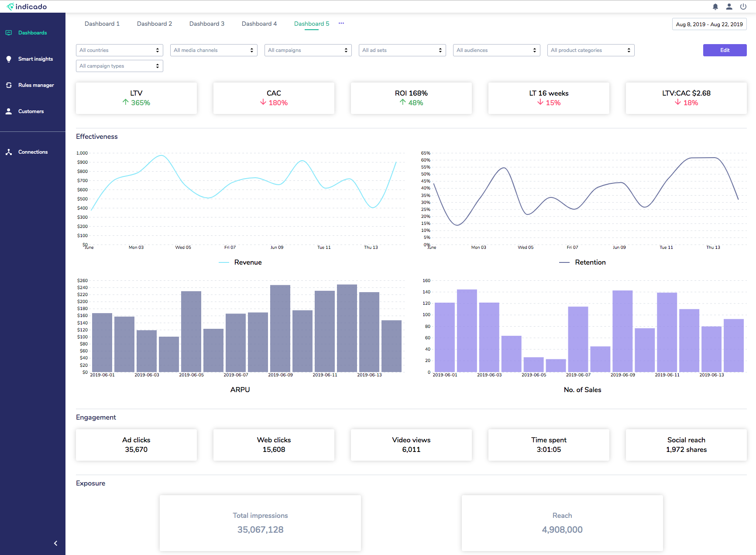The image size is (756, 555).
Task: Toggle the Revenue legend color line
Action: 224,262
